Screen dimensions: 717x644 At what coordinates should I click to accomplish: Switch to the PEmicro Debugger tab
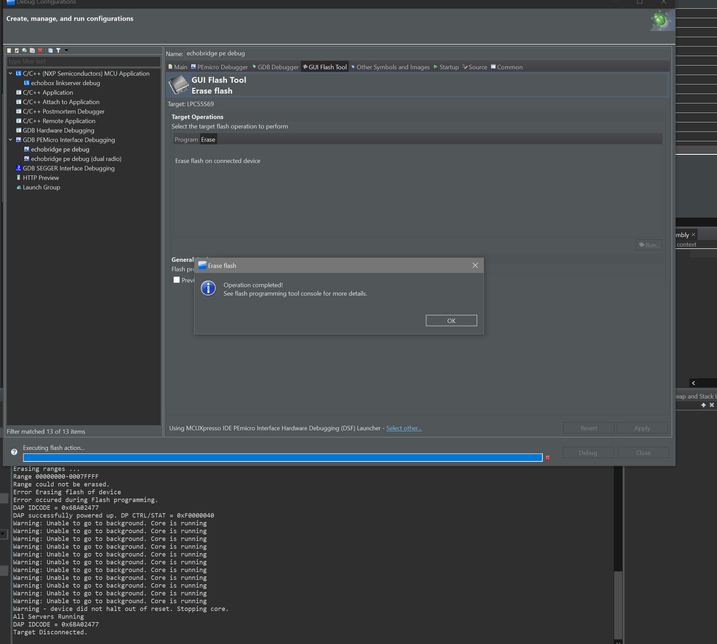pos(219,67)
